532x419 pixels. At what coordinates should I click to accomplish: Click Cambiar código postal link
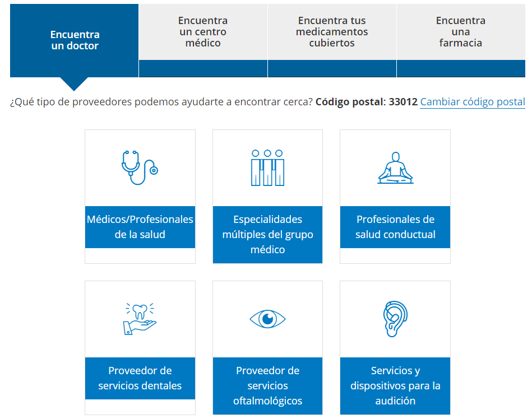click(472, 102)
